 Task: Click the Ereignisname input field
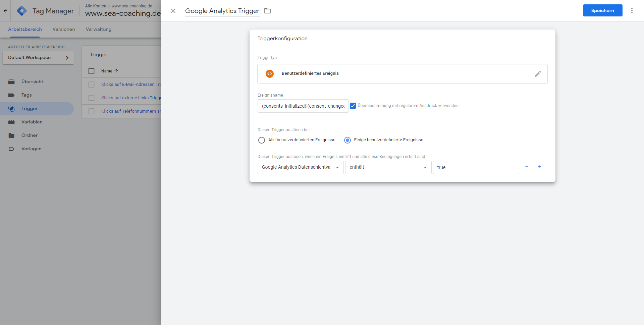(303, 106)
